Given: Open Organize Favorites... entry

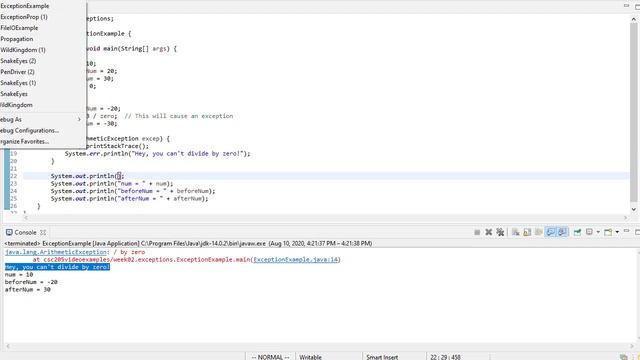Looking at the screenshot, I should point(24,141).
